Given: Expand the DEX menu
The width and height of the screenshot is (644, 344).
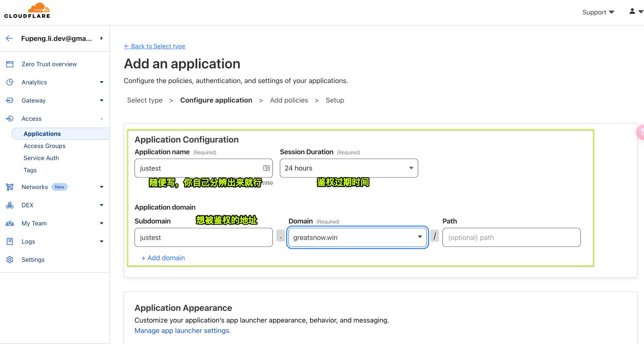Looking at the screenshot, I should 102,205.
